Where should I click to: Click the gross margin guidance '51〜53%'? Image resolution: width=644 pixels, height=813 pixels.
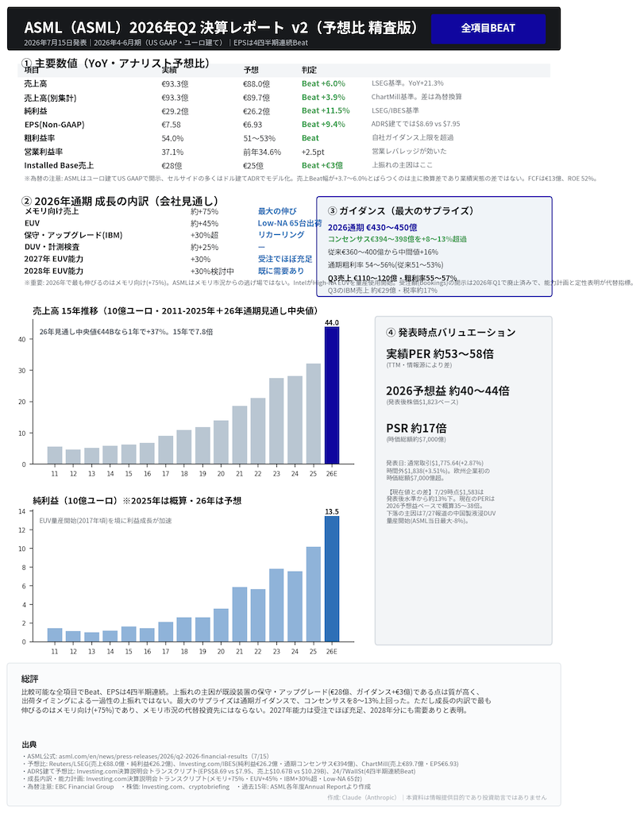[259, 138]
